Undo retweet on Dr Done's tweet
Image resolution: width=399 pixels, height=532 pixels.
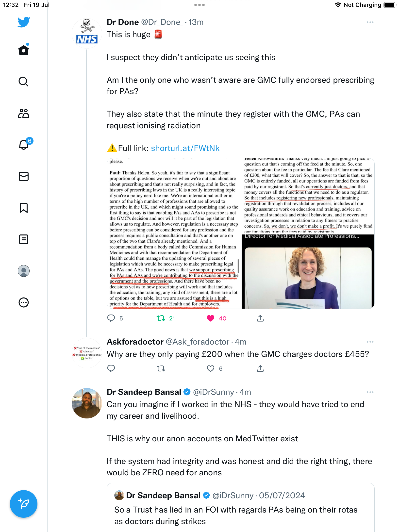pyautogui.click(x=161, y=318)
